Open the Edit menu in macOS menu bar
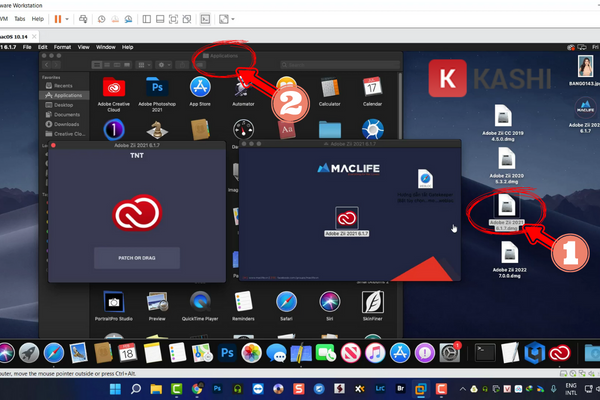The height and width of the screenshot is (400, 600). coord(42,47)
